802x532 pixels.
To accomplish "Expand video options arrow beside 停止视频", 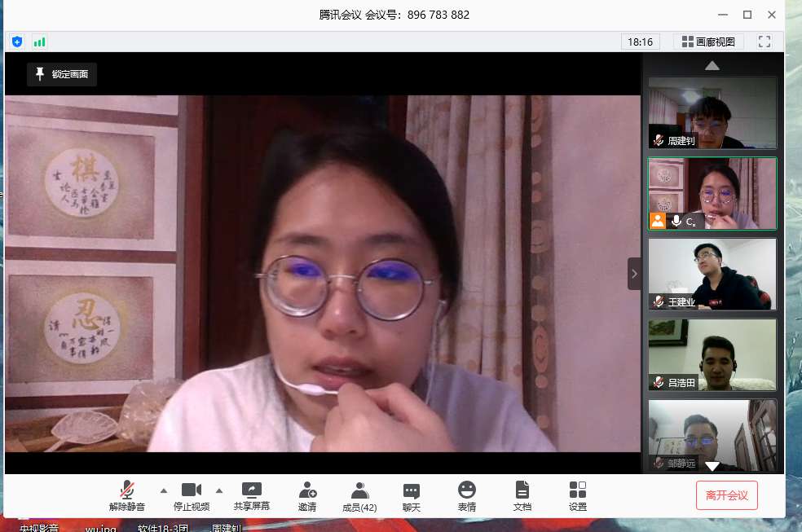I will coord(219,490).
